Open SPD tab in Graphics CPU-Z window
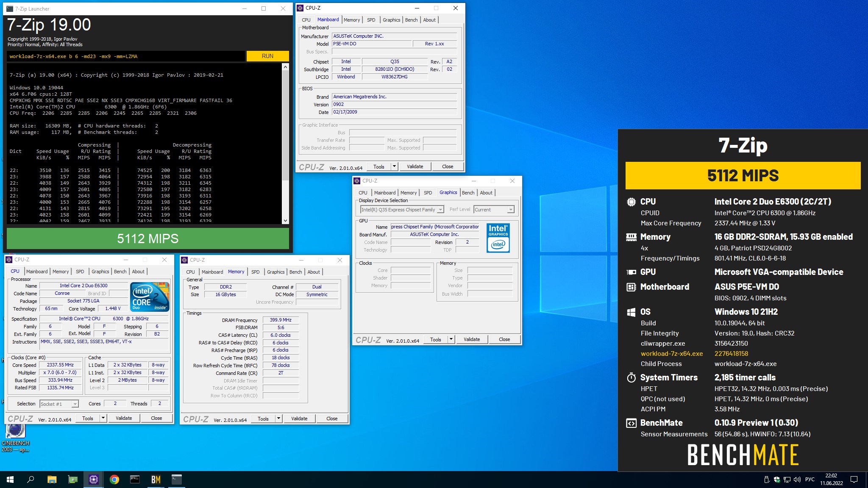 (428, 193)
